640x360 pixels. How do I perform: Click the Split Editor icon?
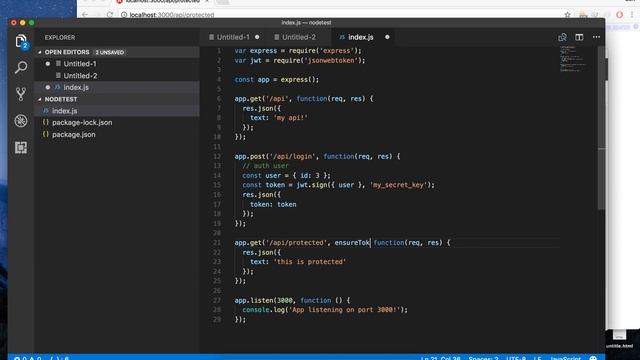point(579,37)
